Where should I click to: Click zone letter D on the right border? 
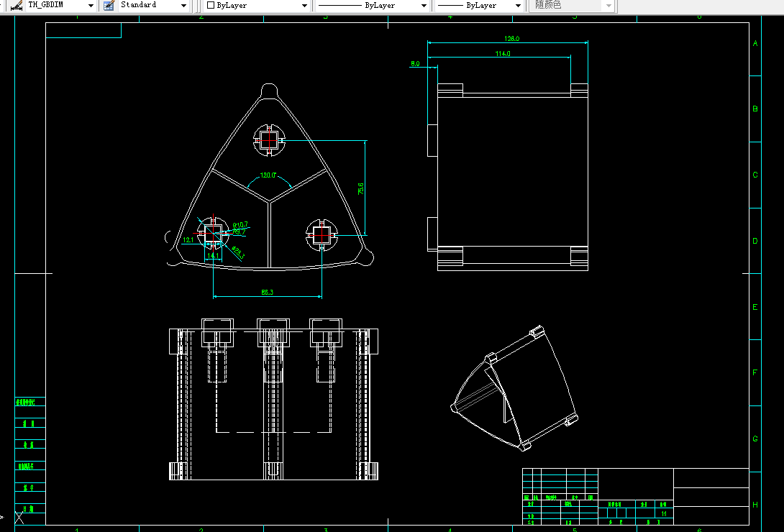click(x=755, y=241)
